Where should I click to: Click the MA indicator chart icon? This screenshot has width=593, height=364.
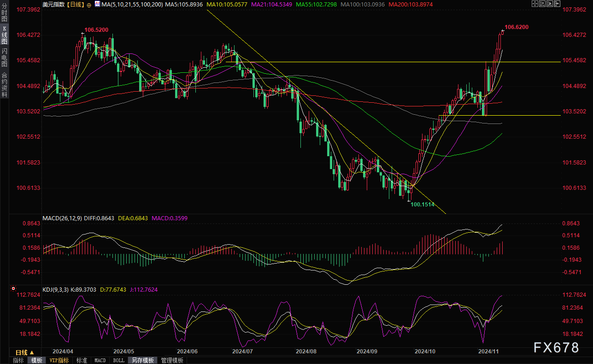97,4
